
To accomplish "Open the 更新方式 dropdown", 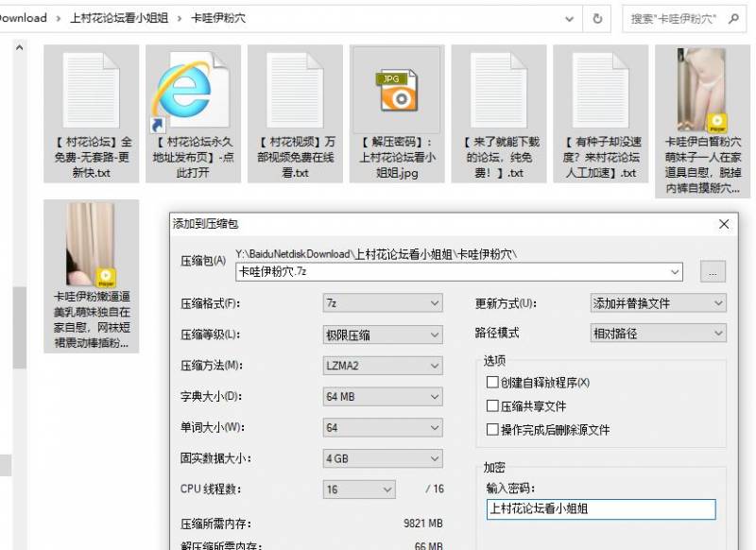I will tap(657, 303).
